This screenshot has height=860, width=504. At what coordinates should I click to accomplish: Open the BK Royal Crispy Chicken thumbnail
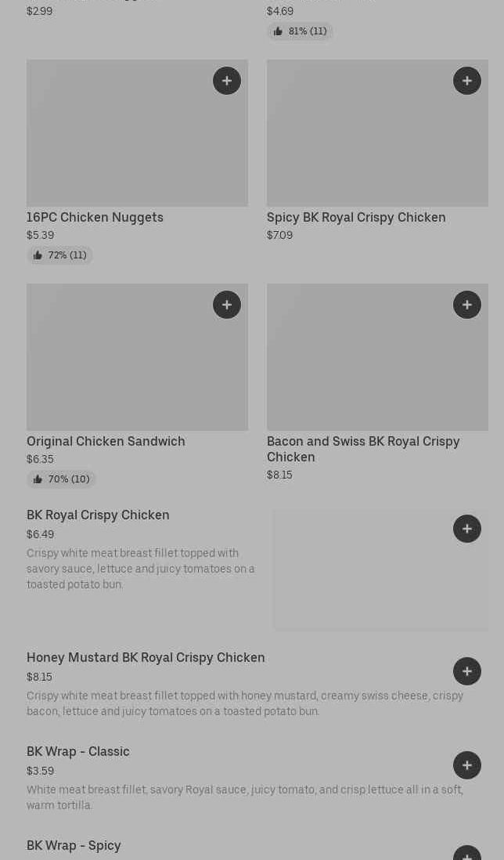(x=368, y=580)
